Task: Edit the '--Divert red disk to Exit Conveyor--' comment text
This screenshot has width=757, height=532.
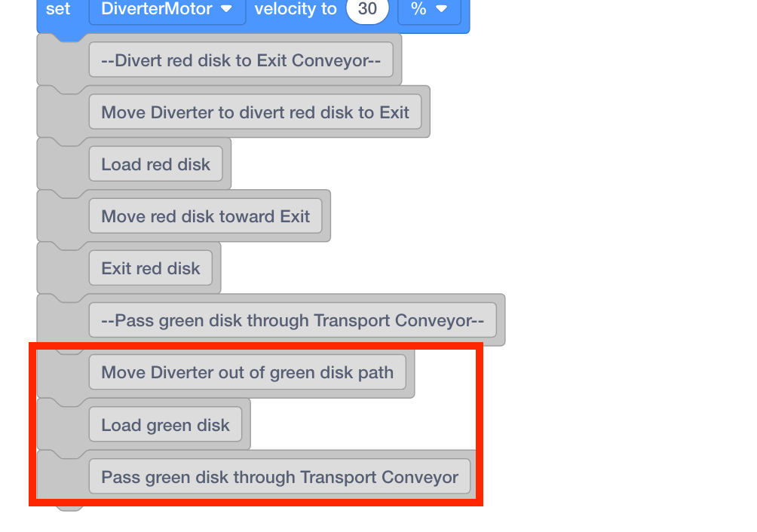Action: click(x=241, y=60)
